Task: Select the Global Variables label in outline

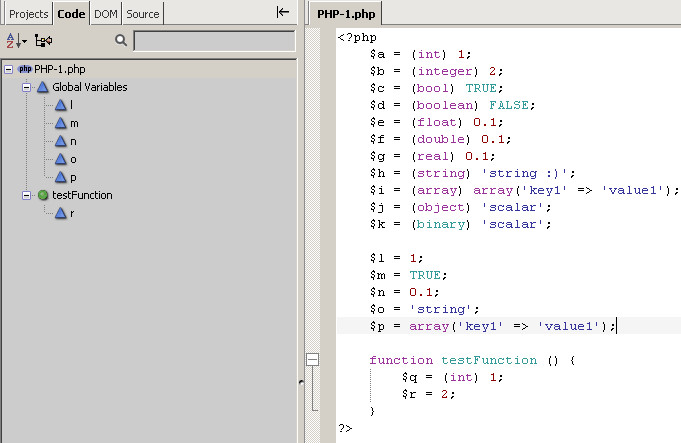Action: [89, 87]
